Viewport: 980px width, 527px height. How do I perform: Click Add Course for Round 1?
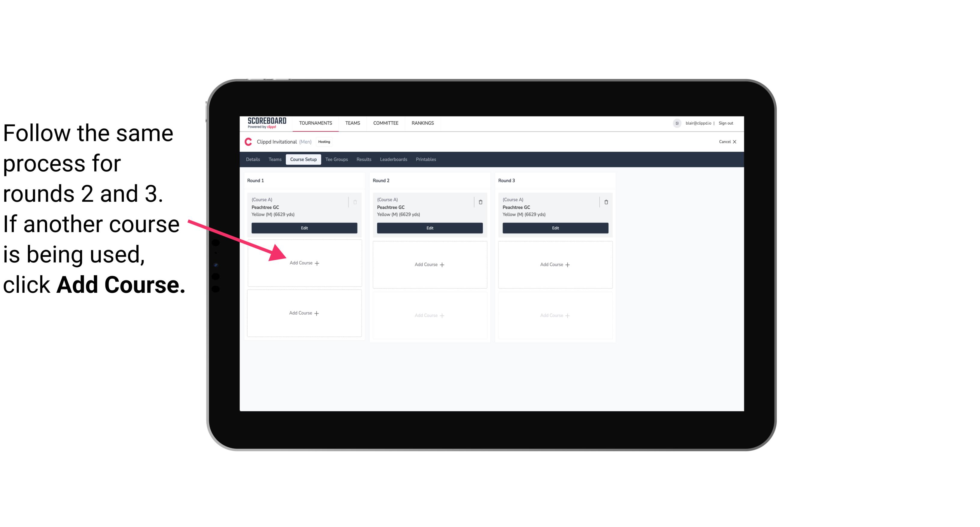(304, 264)
